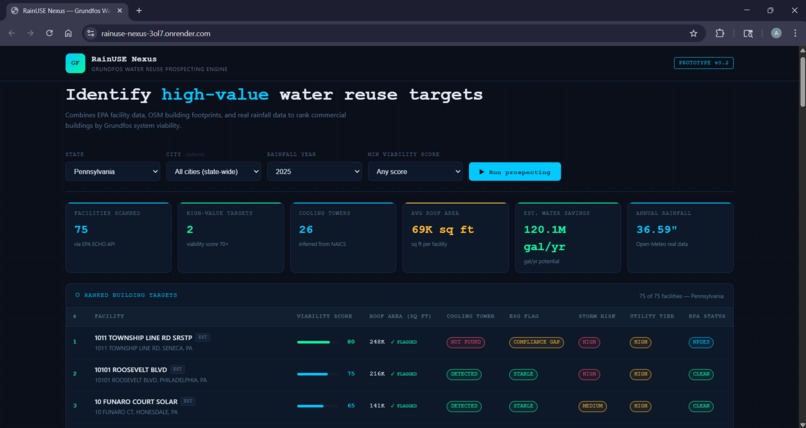This screenshot has width=806, height=428.
Task: Click the EST tag beside 10101 Roosevelt Blvd
Action: (177, 369)
